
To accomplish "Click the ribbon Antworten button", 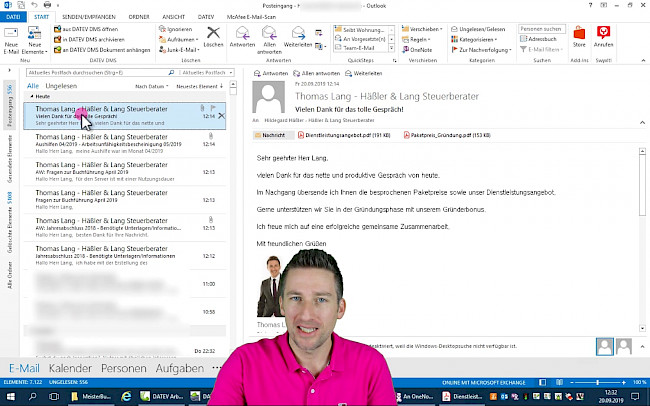I will click(243, 37).
